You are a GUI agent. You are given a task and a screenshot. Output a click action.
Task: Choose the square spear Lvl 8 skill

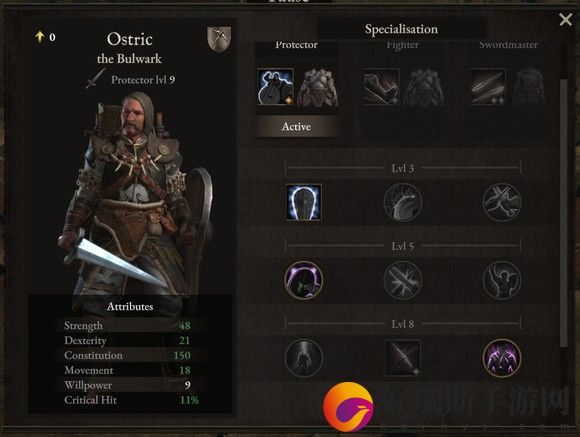(403, 358)
